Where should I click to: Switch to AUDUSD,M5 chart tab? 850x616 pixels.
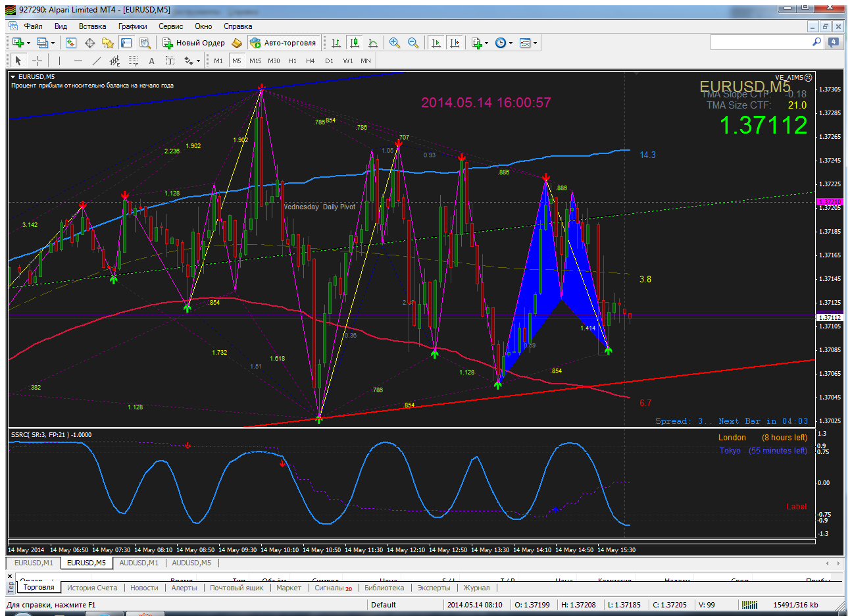pos(191,563)
